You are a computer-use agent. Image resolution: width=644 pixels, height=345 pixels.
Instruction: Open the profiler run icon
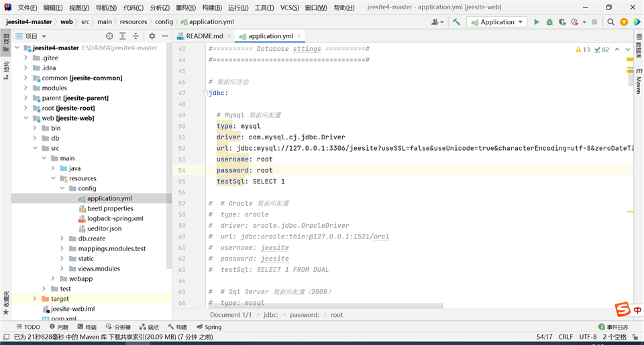pos(575,22)
